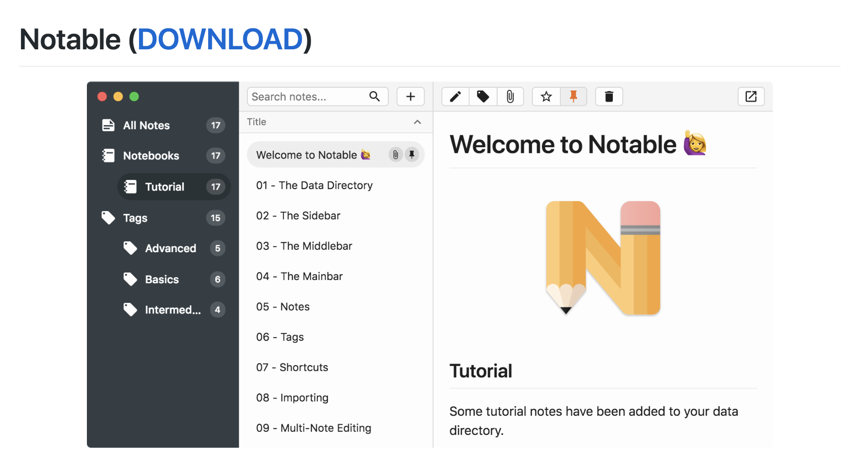The height and width of the screenshot is (466, 868).
Task: Click into the Search notes field
Action: point(306,97)
